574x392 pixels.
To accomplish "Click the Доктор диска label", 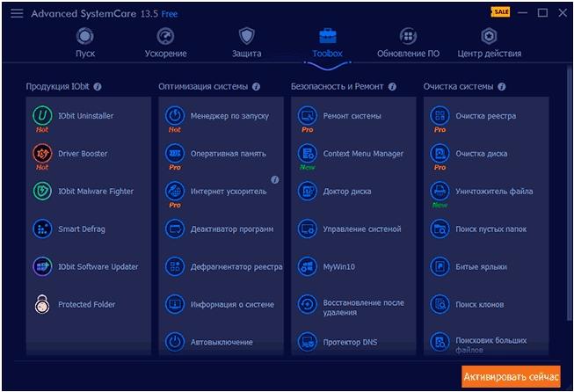I will (347, 192).
